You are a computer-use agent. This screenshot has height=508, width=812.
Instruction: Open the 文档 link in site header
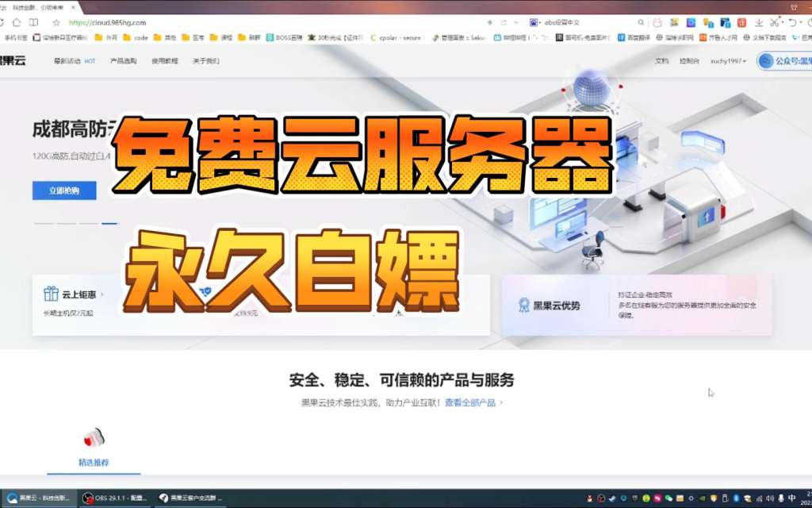[662, 60]
